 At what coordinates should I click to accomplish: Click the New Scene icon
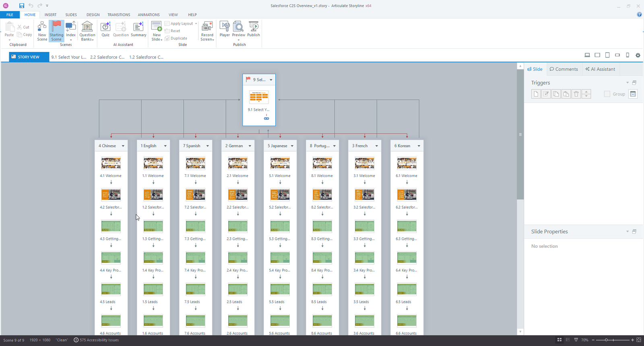42,31
